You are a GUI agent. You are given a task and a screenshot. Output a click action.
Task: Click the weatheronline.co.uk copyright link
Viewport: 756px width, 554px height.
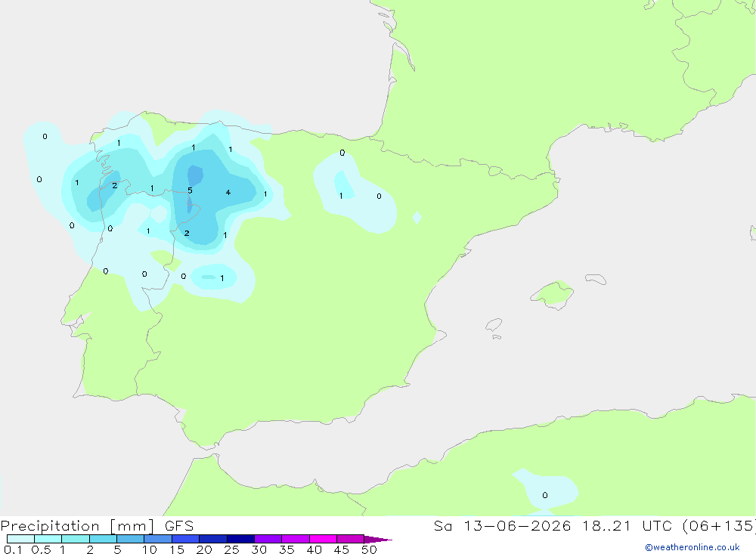[692, 547]
